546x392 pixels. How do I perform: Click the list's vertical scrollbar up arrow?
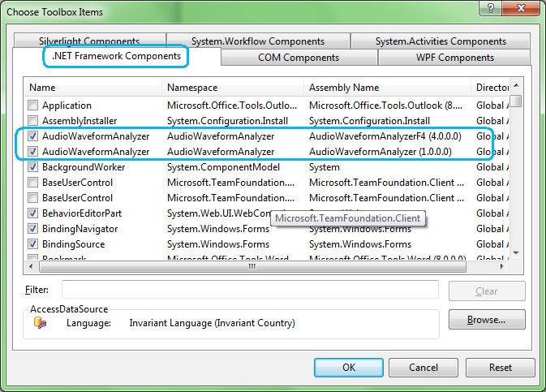tap(515, 86)
